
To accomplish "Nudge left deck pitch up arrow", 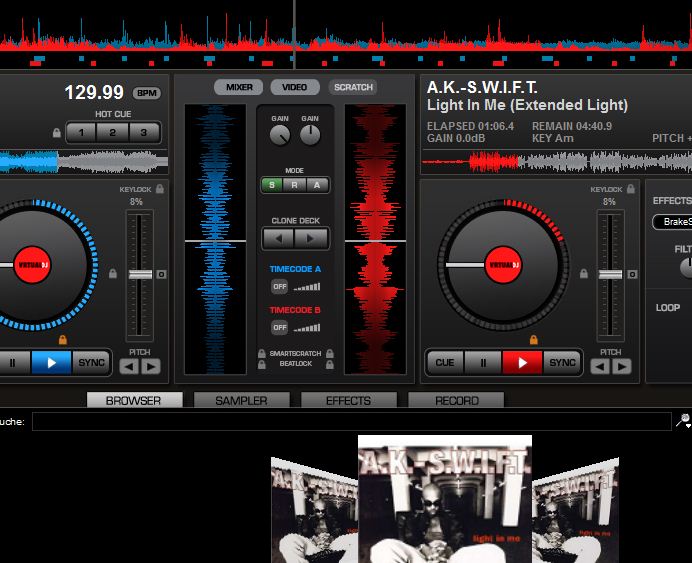I will click(x=151, y=366).
